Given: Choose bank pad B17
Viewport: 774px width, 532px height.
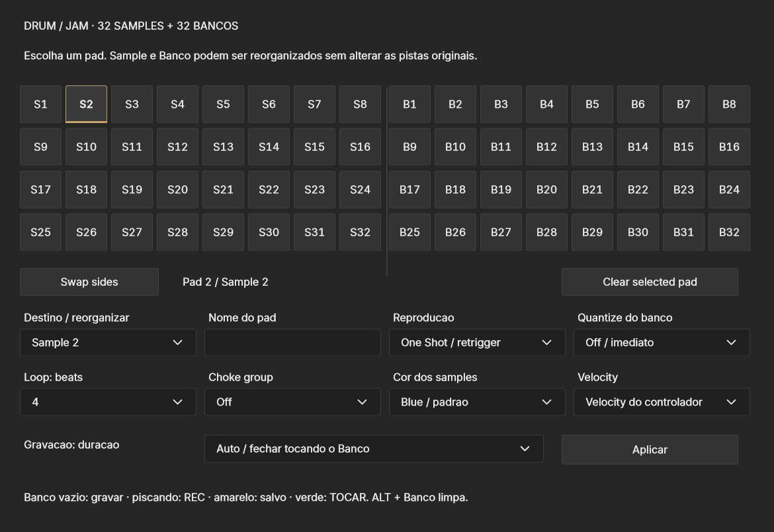Looking at the screenshot, I should tap(409, 190).
